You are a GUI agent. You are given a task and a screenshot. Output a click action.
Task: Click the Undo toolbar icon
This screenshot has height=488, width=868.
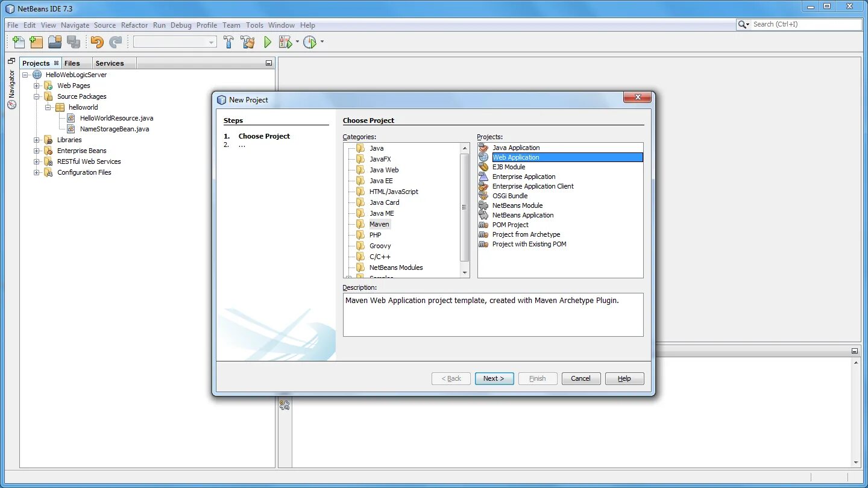pos(97,42)
